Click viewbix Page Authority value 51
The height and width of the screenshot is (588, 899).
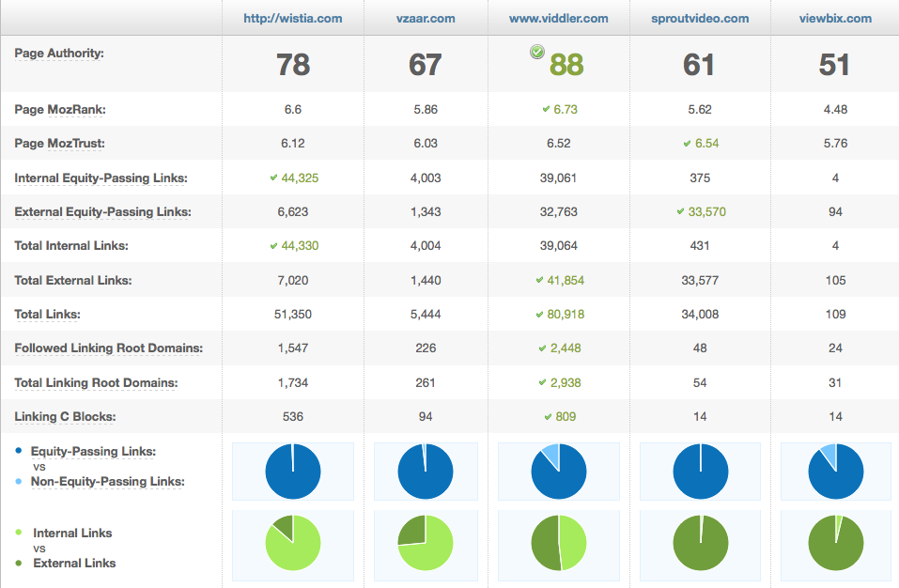834,65
